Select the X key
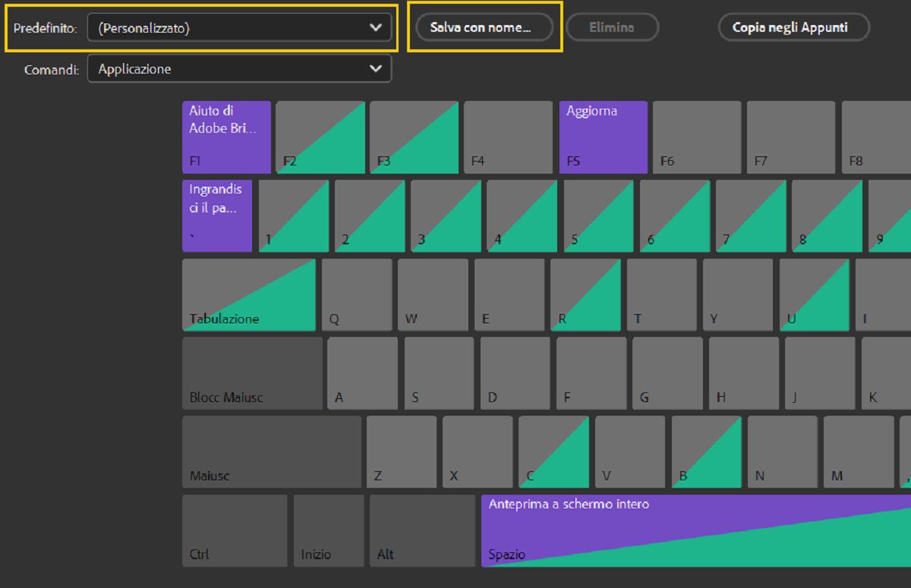 pos(478,452)
